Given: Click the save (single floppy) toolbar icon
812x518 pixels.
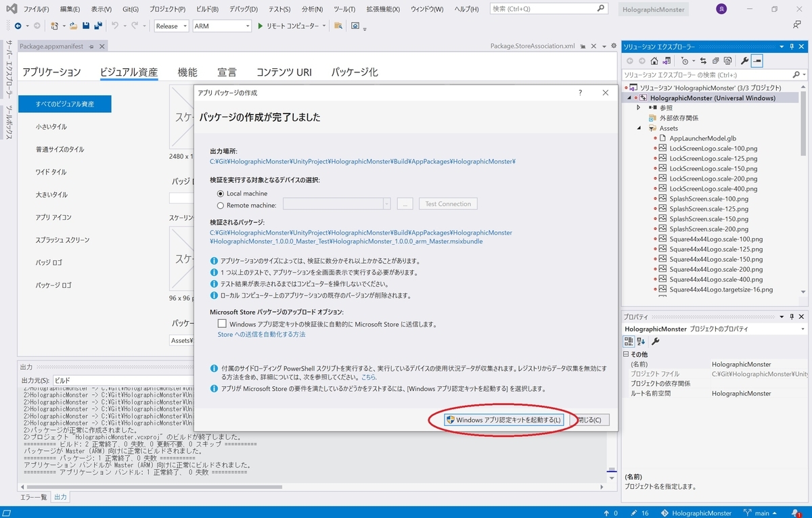Looking at the screenshot, I should (x=86, y=26).
